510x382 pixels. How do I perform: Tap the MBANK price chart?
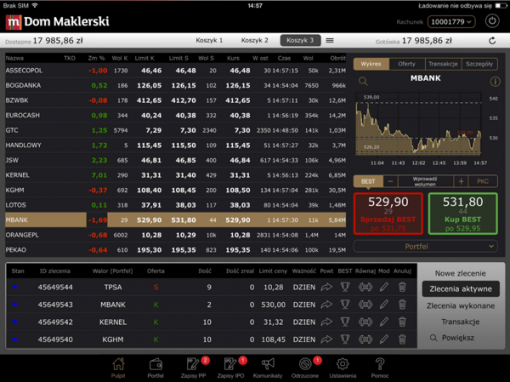pyautogui.click(x=418, y=124)
